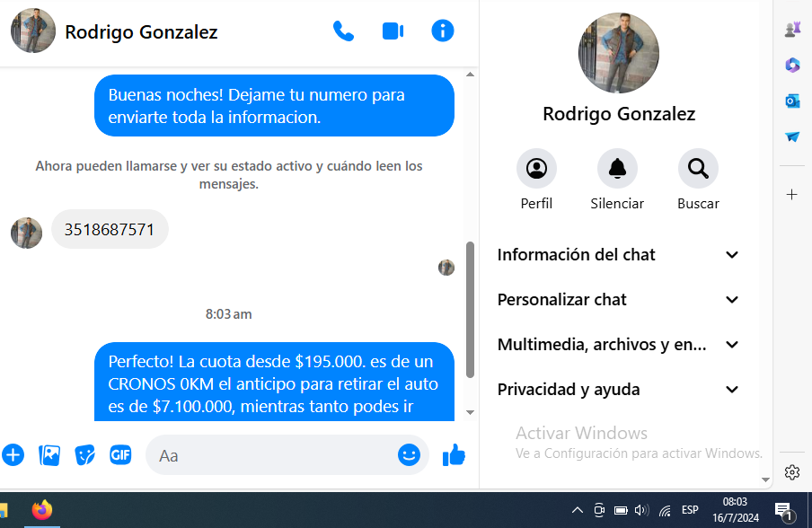Expand Información del chat section
This screenshot has height=528, width=812.
pyautogui.click(x=618, y=255)
